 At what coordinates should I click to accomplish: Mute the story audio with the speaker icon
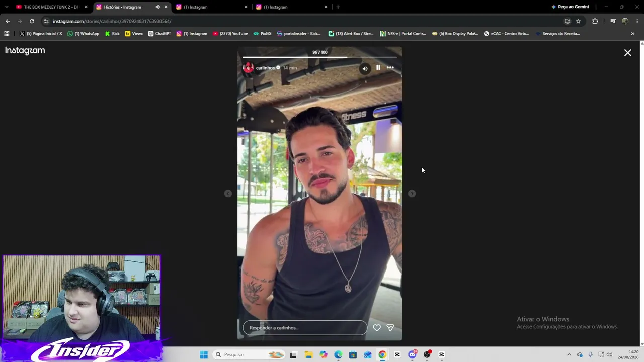[365, 68]
